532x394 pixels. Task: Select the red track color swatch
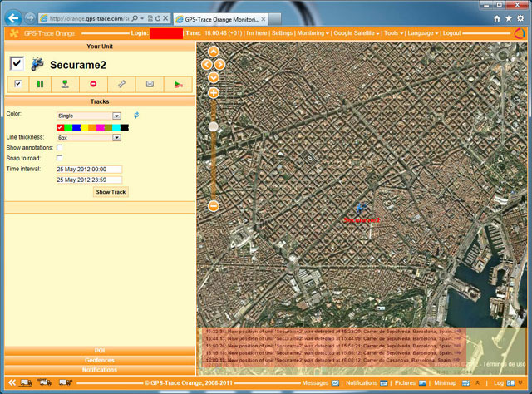tap(61, 127)
